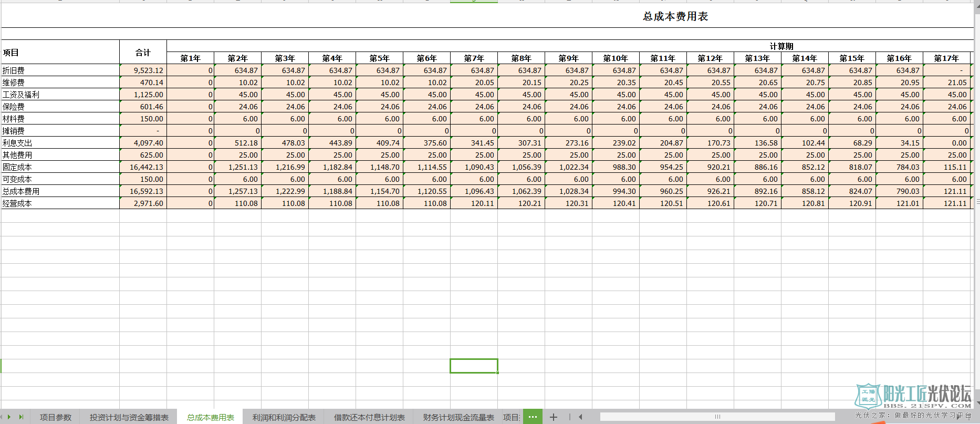Go to the 利润和利润分配表 sheet tab
Image resolution: width=980 pixels, height=424 pixels.
pos(284,418)
